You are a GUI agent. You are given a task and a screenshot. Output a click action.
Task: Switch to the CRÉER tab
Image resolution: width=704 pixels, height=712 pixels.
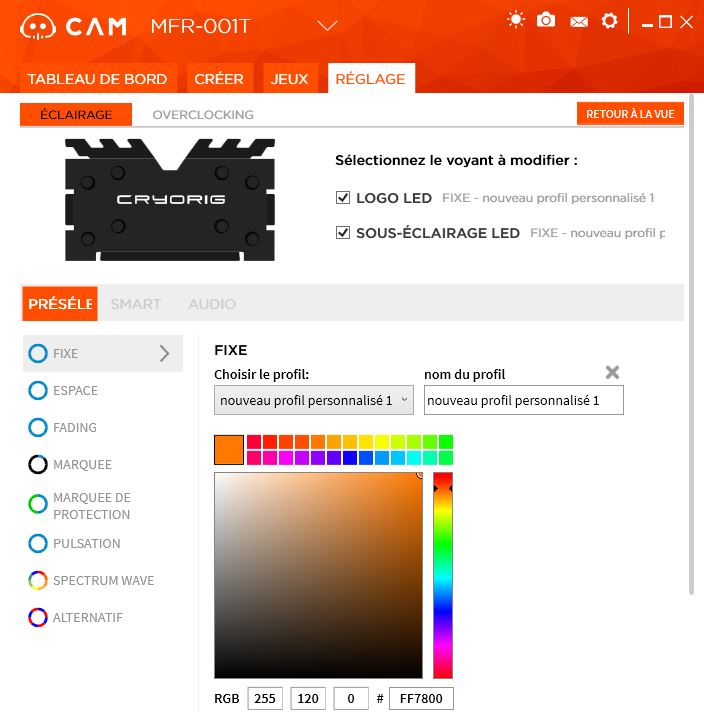click(219, 79)
